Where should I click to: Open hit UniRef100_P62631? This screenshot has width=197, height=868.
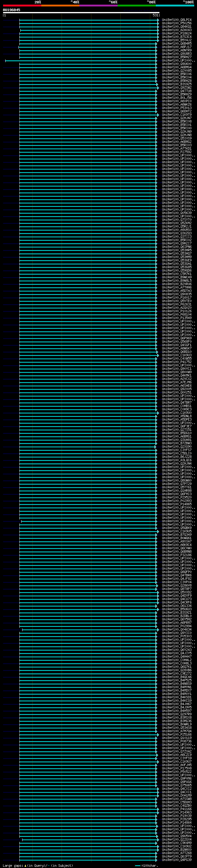(x=177, y=304)
